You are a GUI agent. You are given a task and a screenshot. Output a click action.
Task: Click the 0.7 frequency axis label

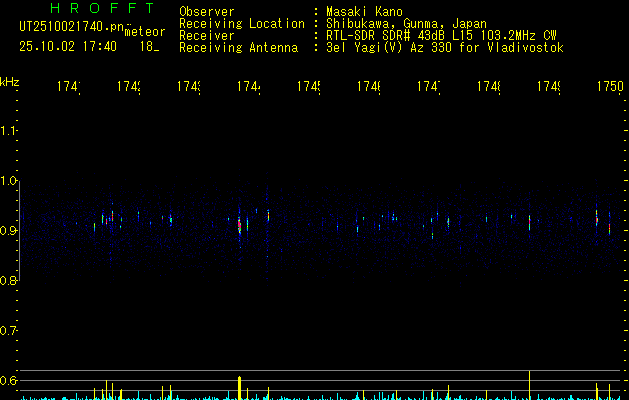(8, 330)
